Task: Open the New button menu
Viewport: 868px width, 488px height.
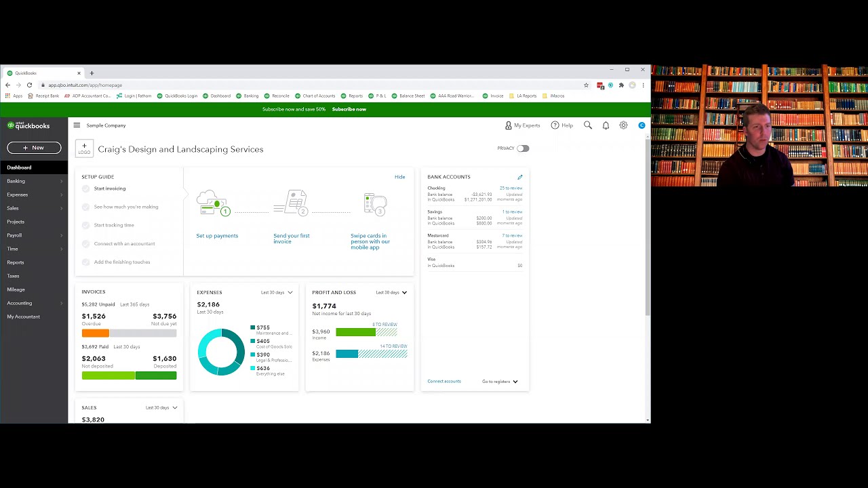Action: [34, 148]
